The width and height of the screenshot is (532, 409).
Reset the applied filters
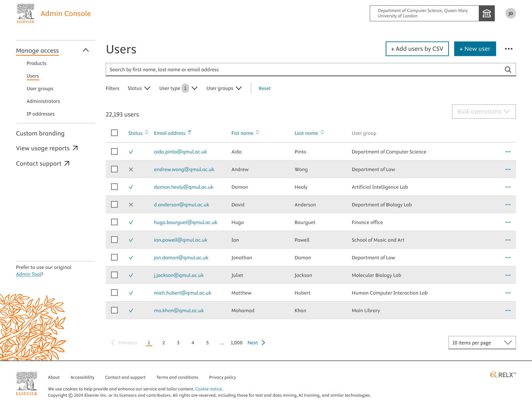click(265, 89)
